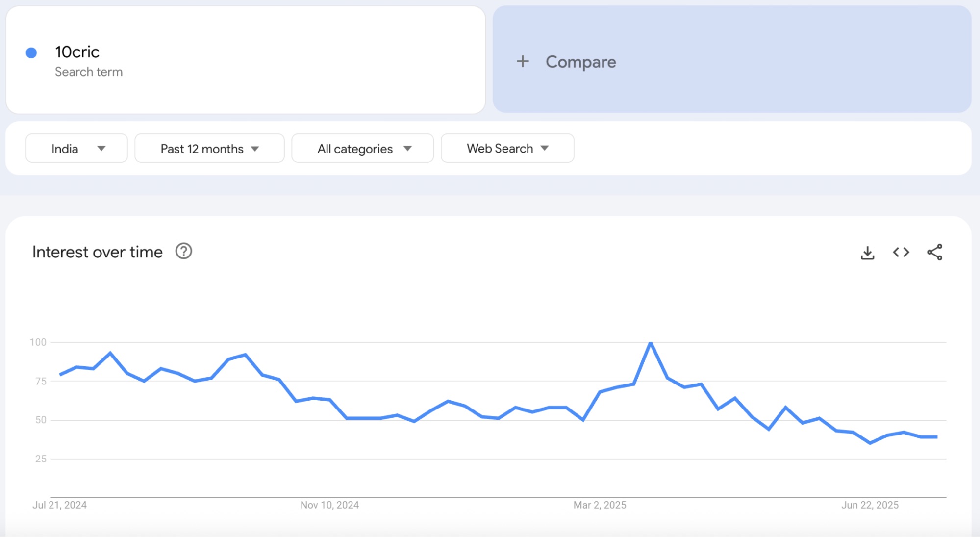Download the Interest over time CSV
The image size is (980, 537).
(867, 253)
